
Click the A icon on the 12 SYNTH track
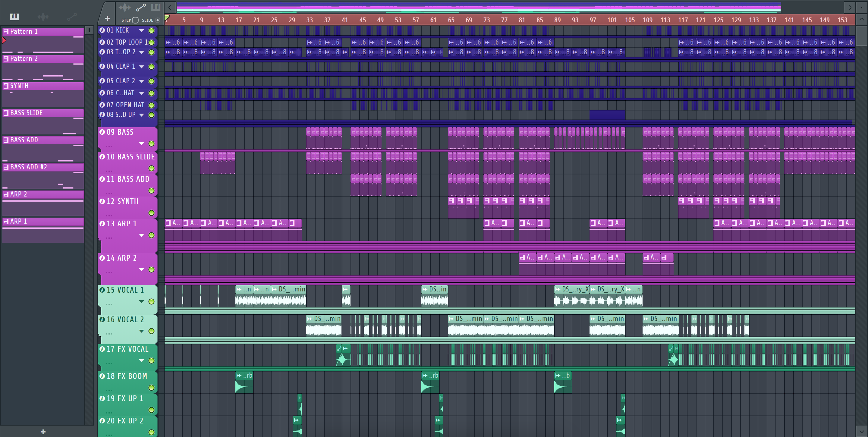(102, 201)
